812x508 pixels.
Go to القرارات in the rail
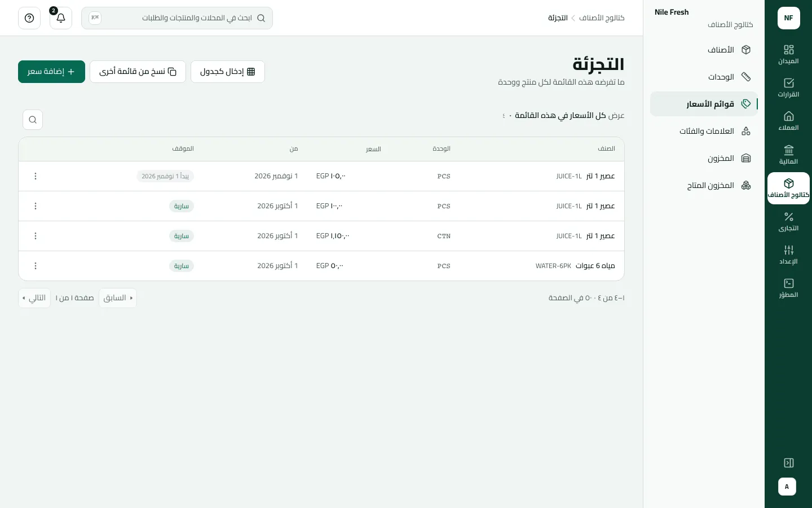coord(788,88)
